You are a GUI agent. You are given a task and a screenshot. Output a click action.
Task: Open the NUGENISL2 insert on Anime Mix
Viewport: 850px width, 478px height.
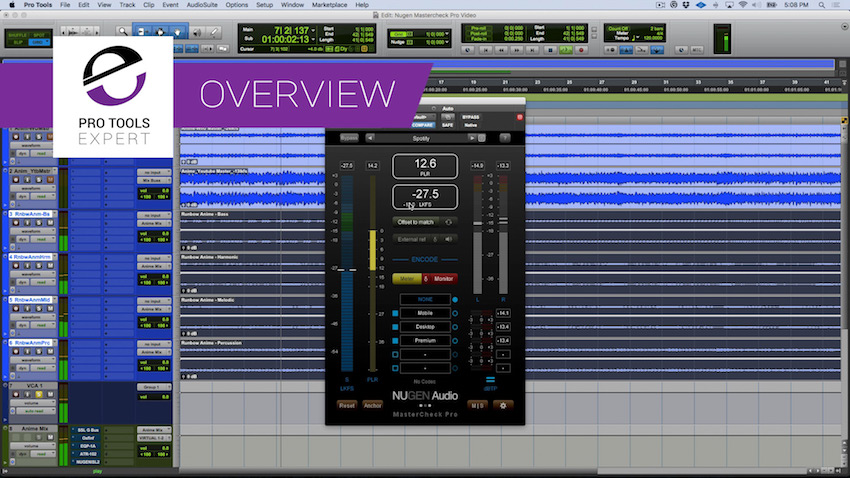pos(87,462)
